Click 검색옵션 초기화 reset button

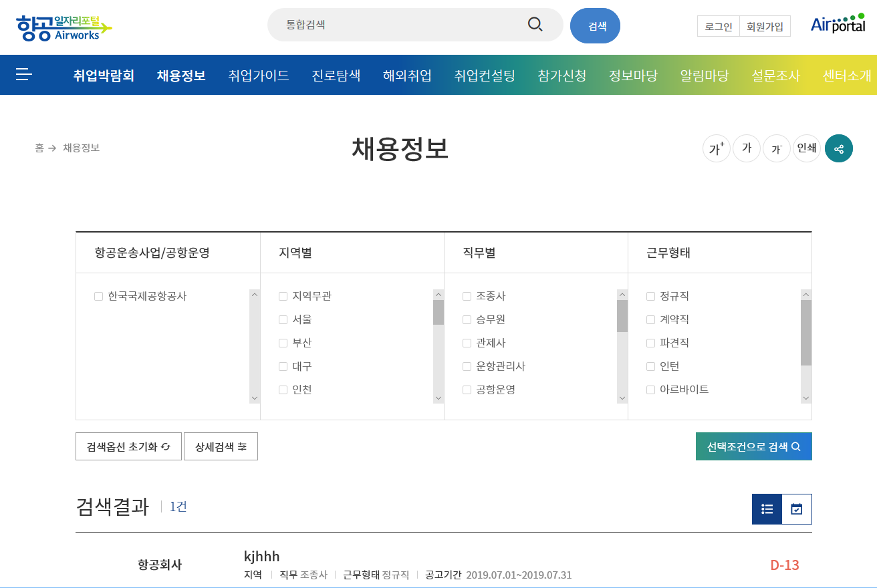pos(128,446)
